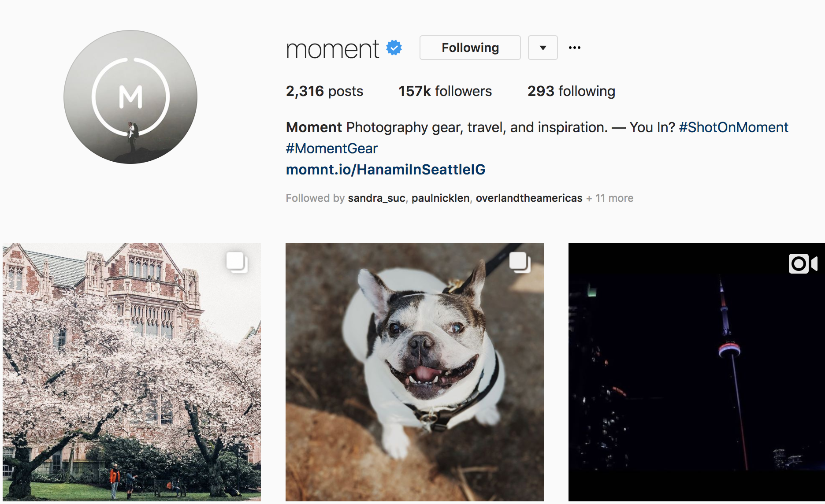The image size is (825, 504).
Task: Click the Moment profile picture avatar
Action: click(130, 97)
